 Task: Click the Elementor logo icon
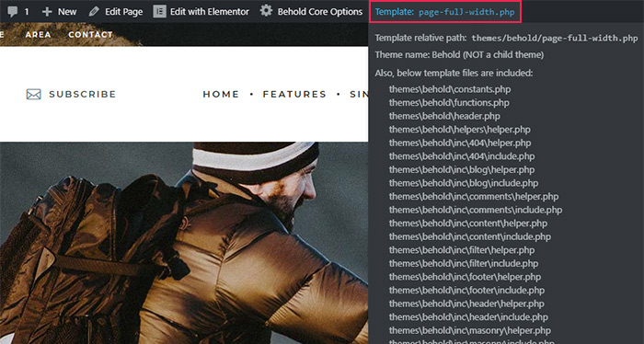click(159, 11)
